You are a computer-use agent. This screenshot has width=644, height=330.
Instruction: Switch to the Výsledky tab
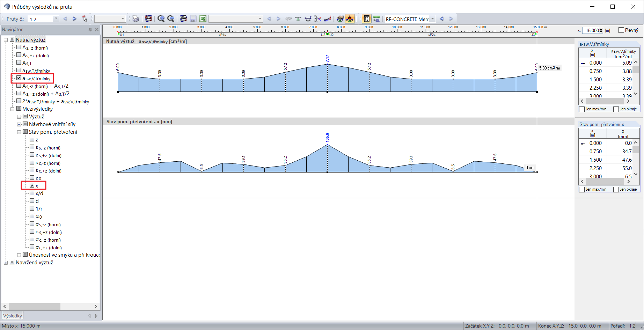(x=13, y=316)
